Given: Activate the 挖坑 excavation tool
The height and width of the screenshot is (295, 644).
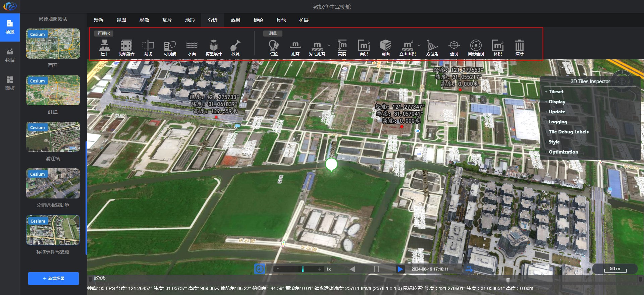Looking at the screenshot, I should point(235,48).
